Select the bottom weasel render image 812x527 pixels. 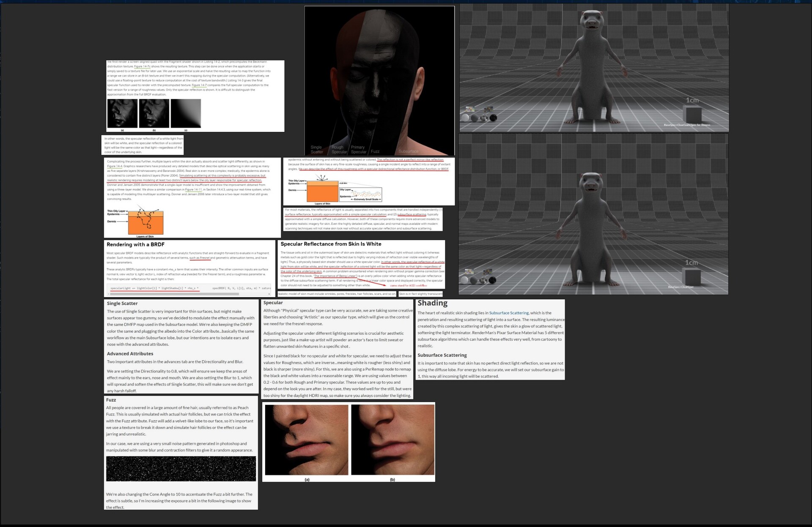click(x=593, y=214)
